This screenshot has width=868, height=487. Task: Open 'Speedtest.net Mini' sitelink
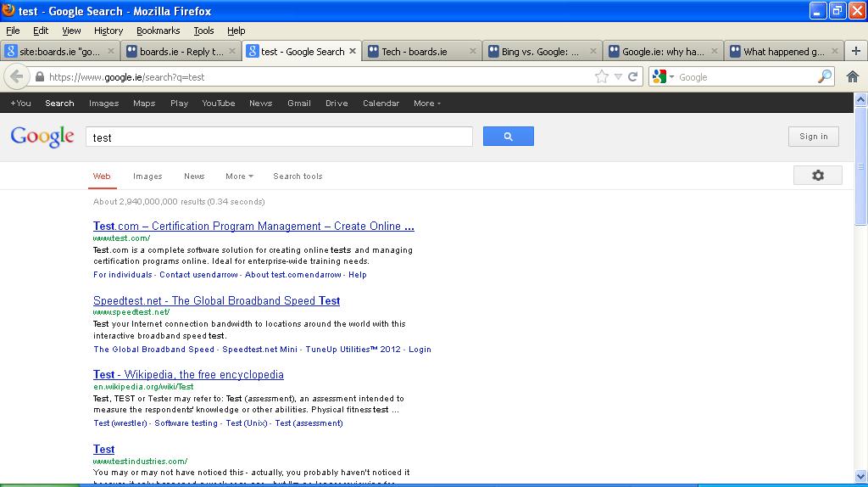click(x=259, y=350)
